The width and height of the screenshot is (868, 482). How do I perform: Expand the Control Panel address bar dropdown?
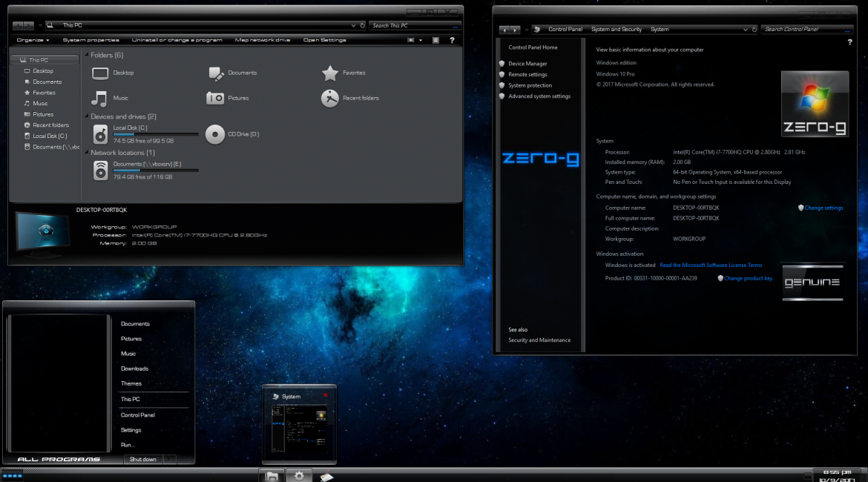(745, 30)
